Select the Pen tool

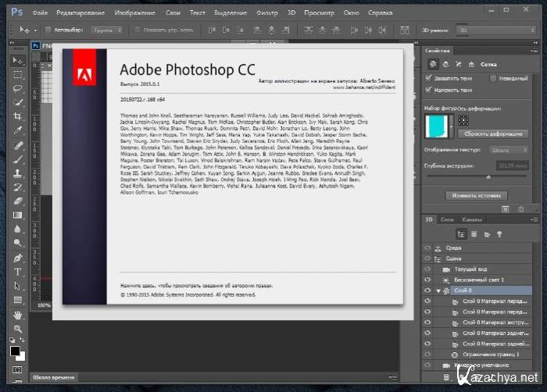coord(17,257)
